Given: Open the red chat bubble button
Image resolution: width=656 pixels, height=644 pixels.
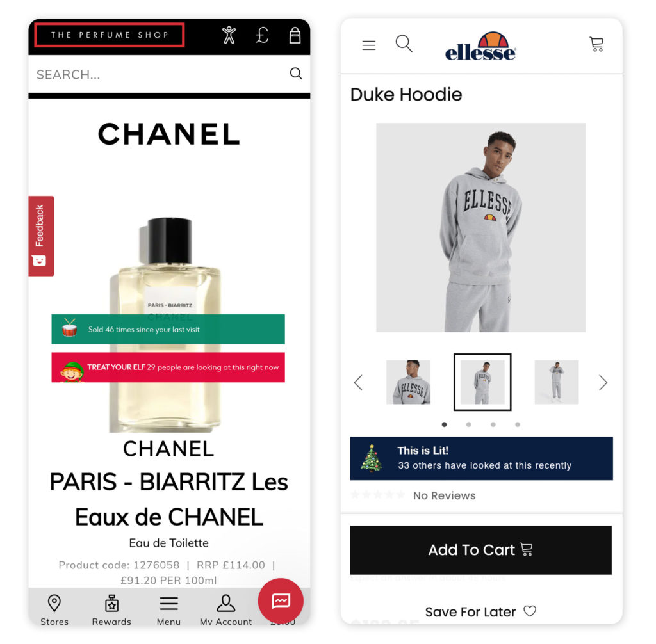Looking at the screenshot, I should click(x=281, y=600).
